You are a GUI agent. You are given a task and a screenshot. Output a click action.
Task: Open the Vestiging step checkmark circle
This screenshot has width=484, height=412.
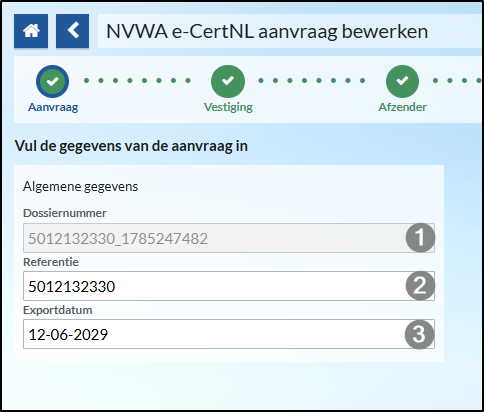(228, 81)
